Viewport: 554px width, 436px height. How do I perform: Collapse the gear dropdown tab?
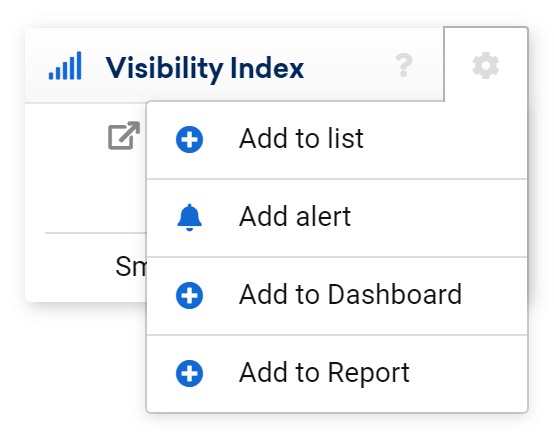point(486,65)
